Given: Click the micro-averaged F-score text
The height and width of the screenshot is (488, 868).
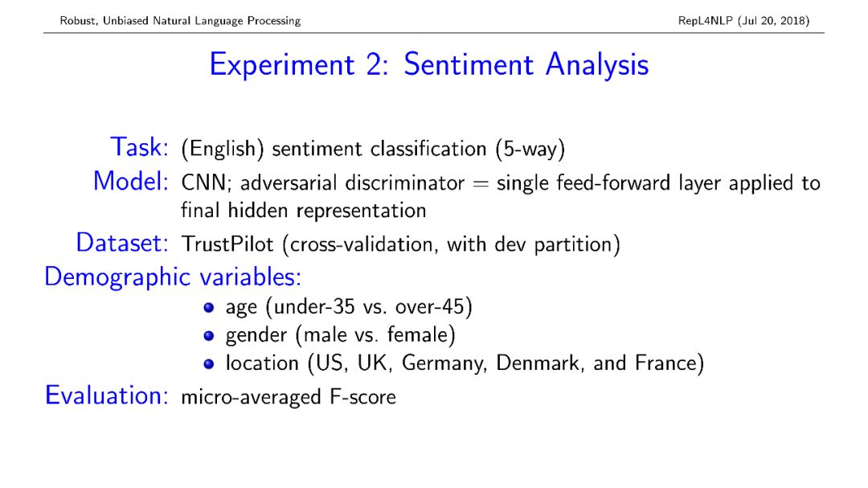Looking at the screenshot, I should pos(289,397).
